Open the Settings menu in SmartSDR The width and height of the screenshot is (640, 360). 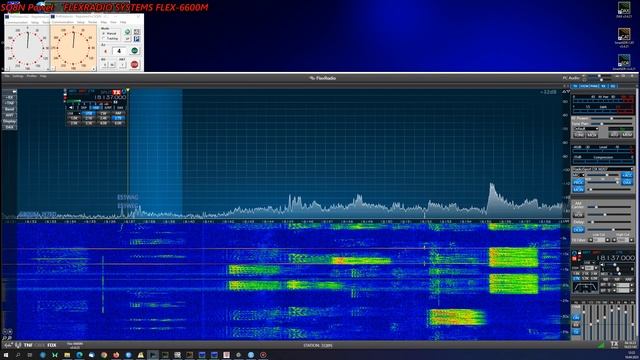pyautogui.click(x=18, y=76)
